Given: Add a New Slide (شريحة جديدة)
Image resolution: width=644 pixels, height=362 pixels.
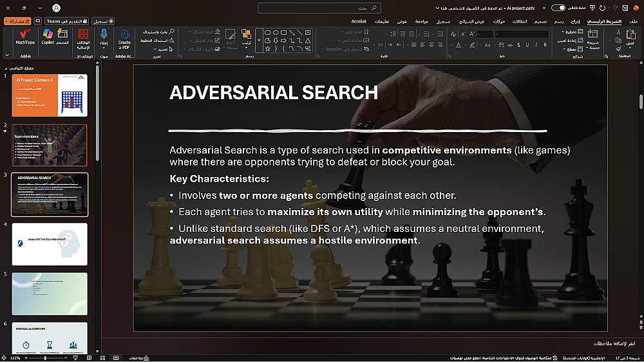Looking at the screenshot, I should [x=592, y=39].
